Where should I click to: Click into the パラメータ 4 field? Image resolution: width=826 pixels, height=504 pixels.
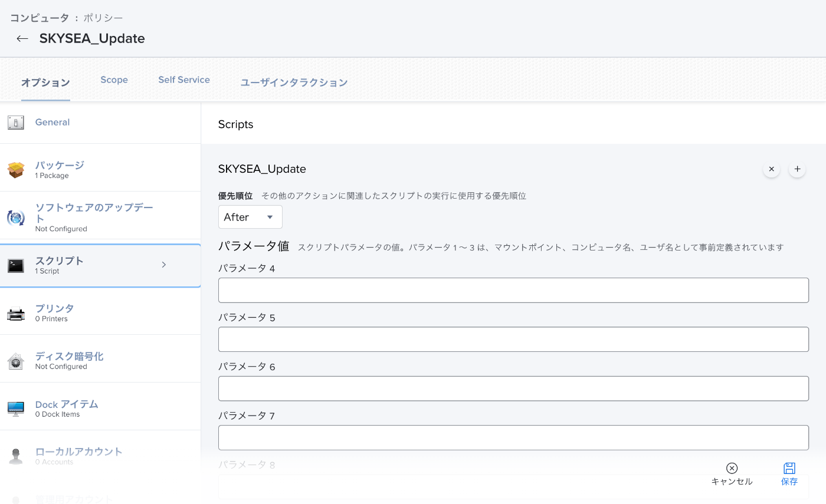513,290
